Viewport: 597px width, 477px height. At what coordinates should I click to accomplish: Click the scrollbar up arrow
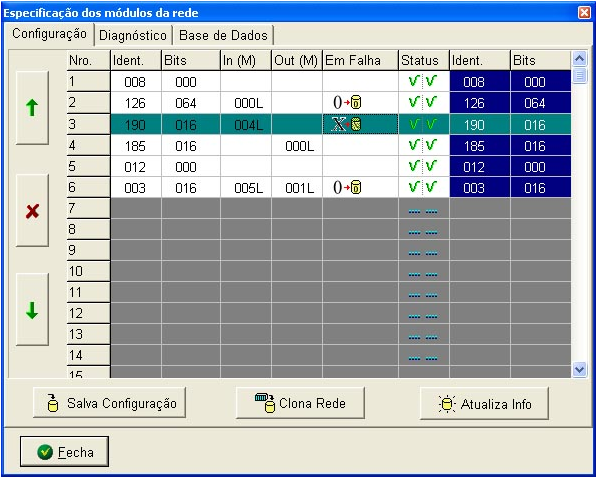coord(579,59)
